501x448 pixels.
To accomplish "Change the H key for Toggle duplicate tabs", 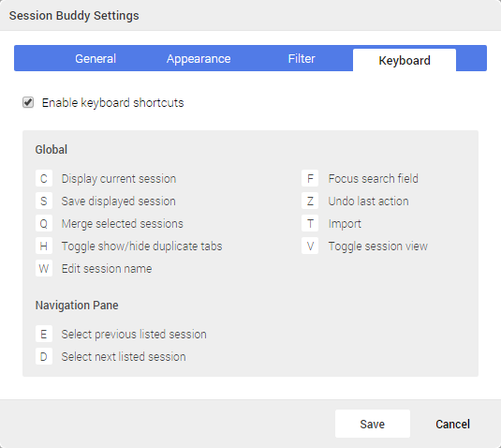I will 44,246.
